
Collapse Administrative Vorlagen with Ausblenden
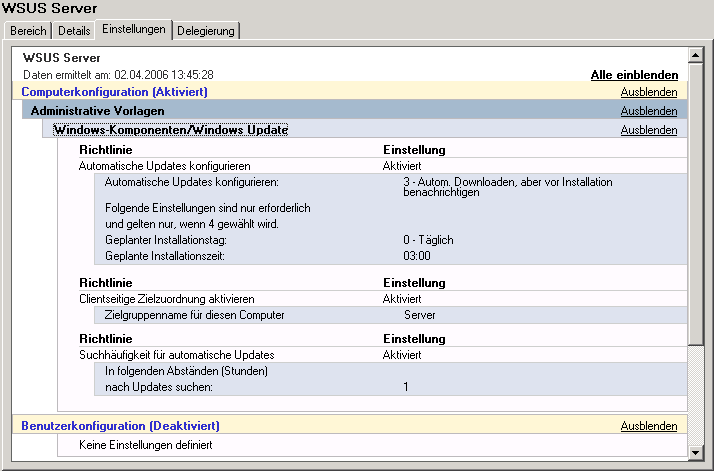pyautogui.click(x=649, y=111)
